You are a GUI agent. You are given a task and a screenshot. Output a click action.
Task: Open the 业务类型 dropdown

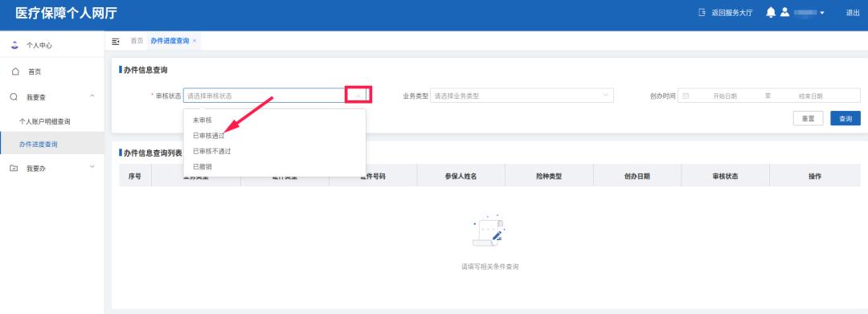[522, 96]
